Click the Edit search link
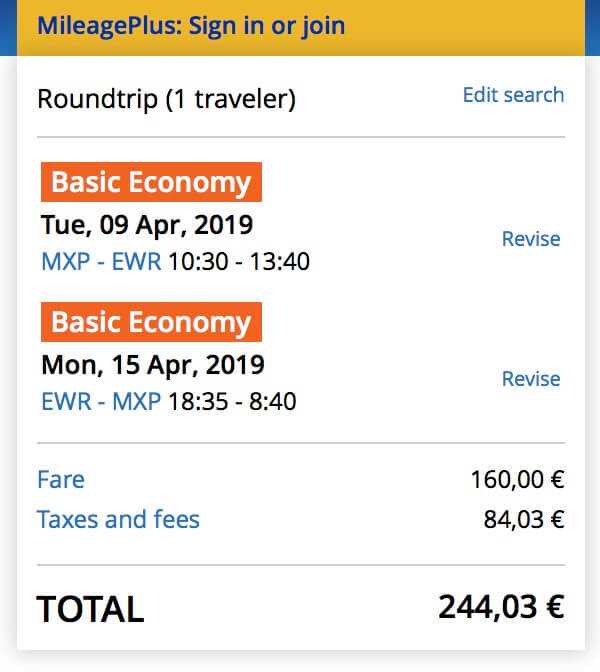This screenshot has height=672, width=600. pos(513,95)
